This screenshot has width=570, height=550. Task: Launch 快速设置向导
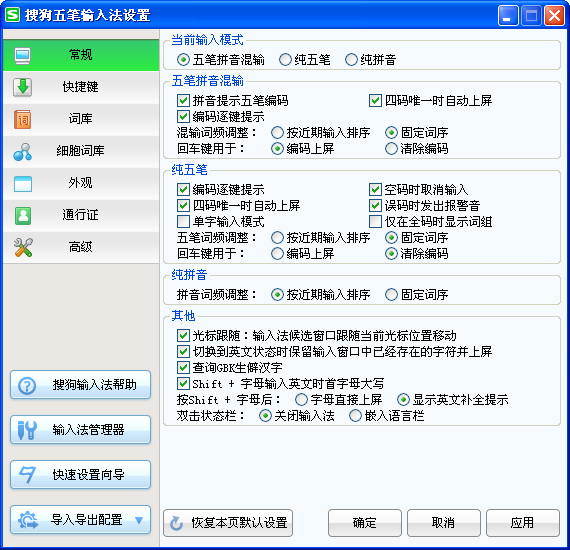pos(80,475)
